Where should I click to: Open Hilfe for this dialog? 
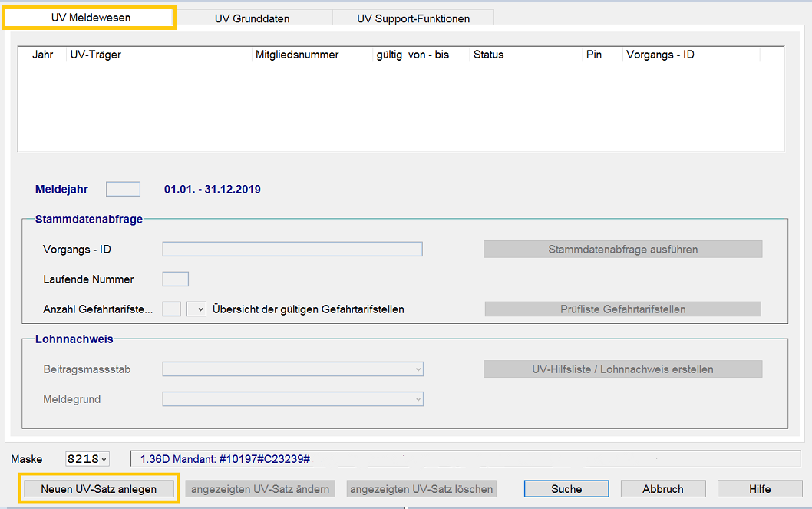759,489
